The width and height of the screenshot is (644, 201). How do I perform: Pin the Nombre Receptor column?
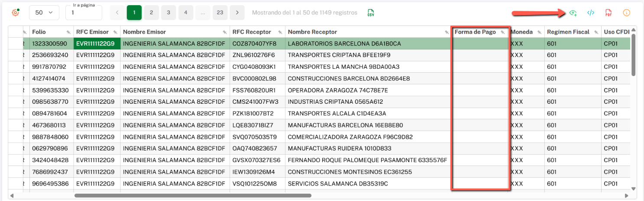(446, 32)
